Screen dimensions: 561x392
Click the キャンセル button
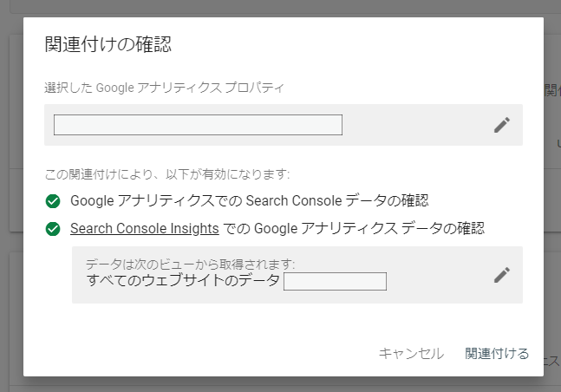click(x=411, y=353)
